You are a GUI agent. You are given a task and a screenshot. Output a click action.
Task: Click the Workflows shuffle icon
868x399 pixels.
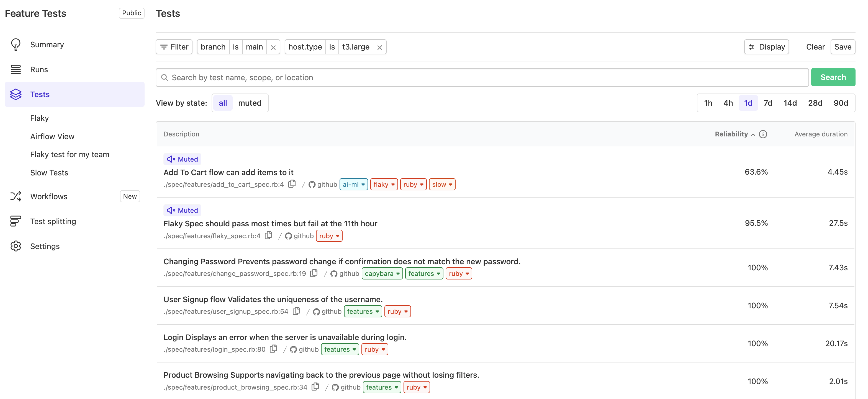[16, 196]
